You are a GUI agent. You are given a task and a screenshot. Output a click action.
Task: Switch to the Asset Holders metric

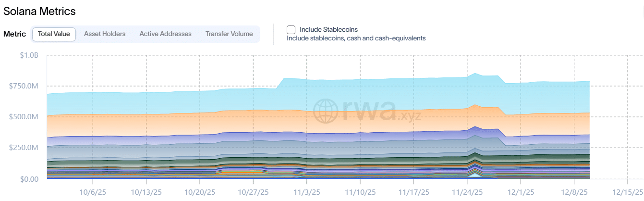(105, 34)
